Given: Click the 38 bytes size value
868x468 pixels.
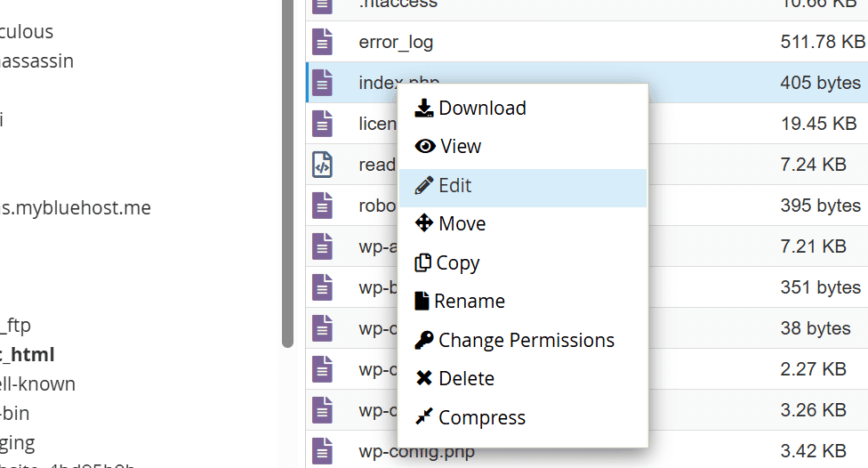Looking at the screenshot, I should point(816,328).
